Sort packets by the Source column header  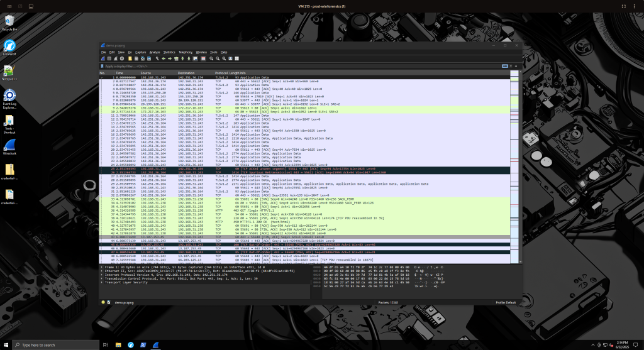click(158, 73)
